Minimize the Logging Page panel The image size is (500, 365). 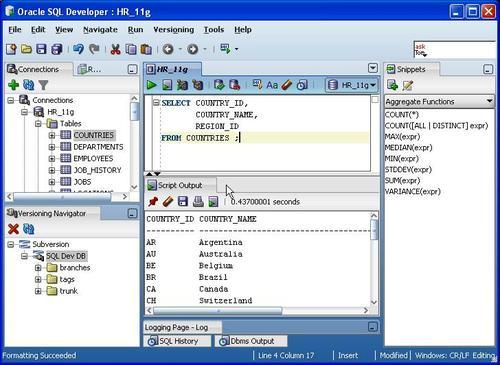(x=373, y=327)
